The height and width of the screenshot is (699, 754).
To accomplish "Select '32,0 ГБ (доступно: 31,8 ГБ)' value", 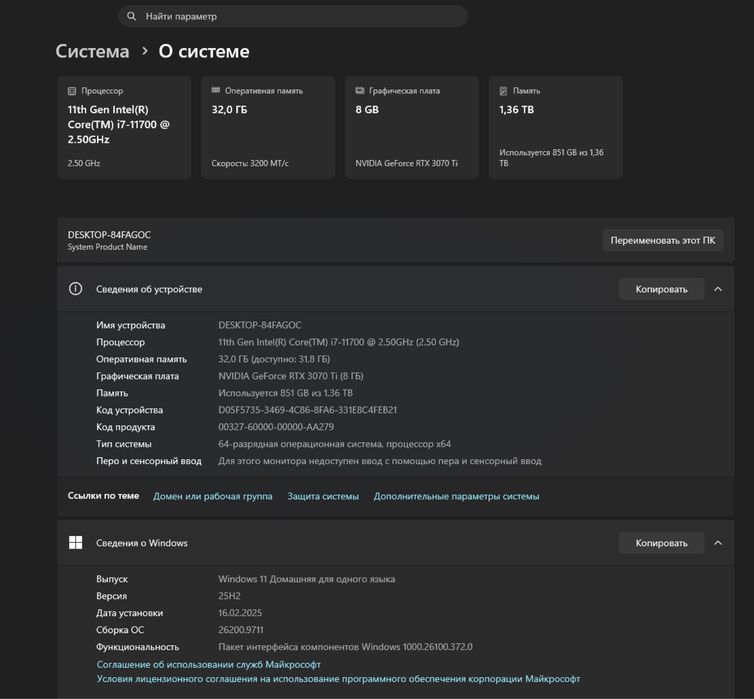I will coord(274,359).
